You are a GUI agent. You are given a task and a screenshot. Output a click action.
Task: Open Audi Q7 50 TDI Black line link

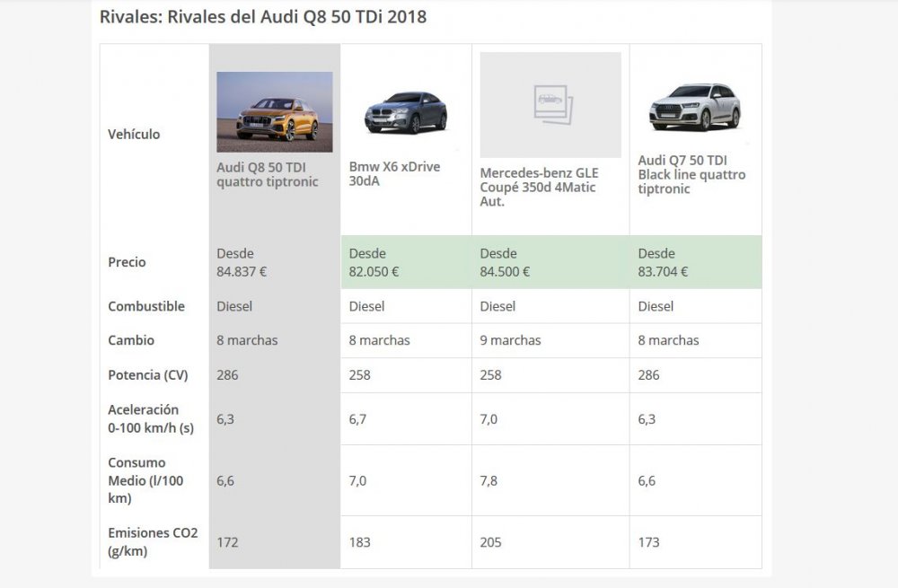691,175
